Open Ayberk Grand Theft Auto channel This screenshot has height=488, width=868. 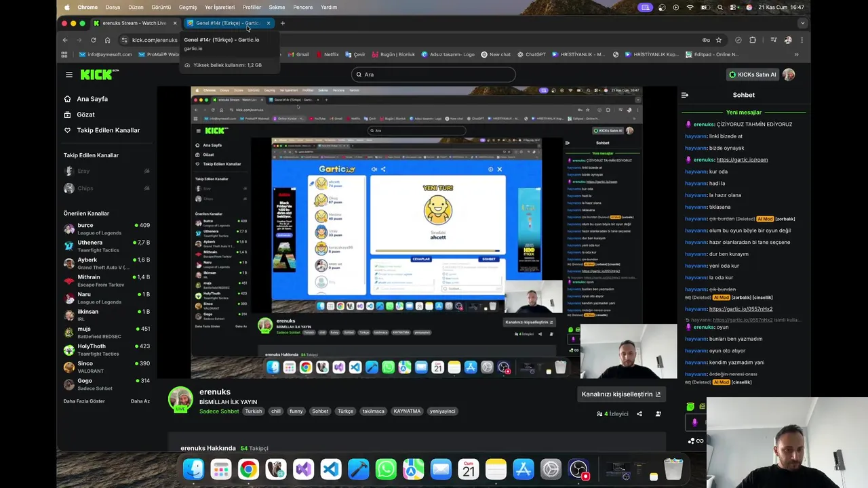[x=106, y=263]
